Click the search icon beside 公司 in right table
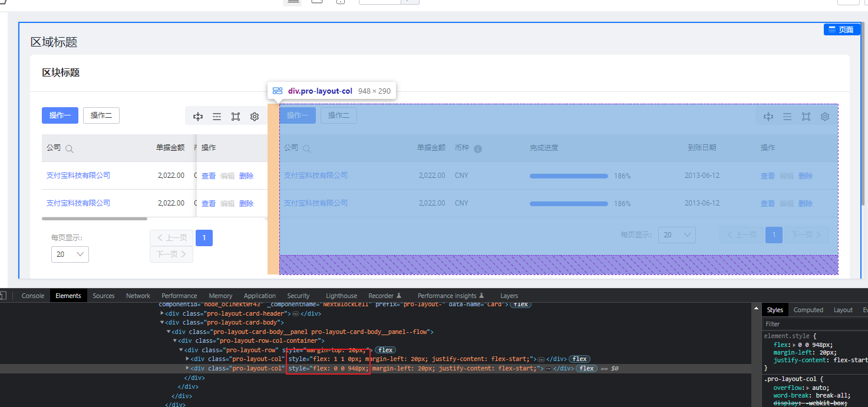This screenshot has width=868, height=407. (307, 149)
